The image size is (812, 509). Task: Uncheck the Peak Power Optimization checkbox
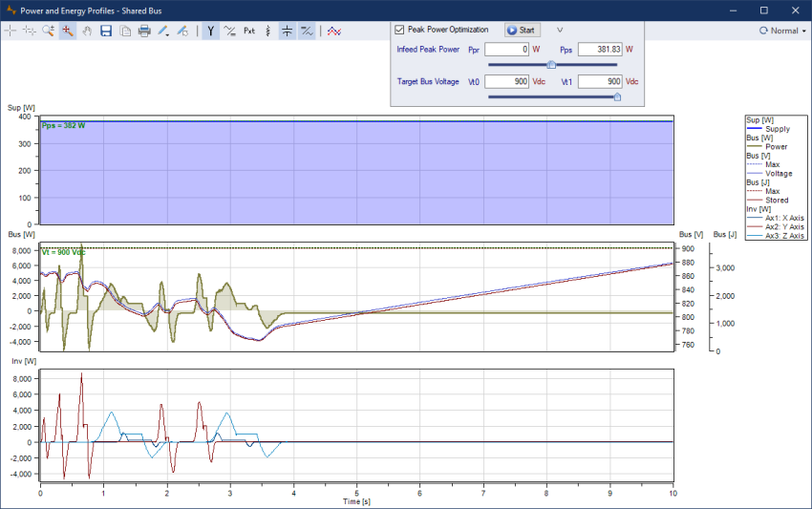401,30
